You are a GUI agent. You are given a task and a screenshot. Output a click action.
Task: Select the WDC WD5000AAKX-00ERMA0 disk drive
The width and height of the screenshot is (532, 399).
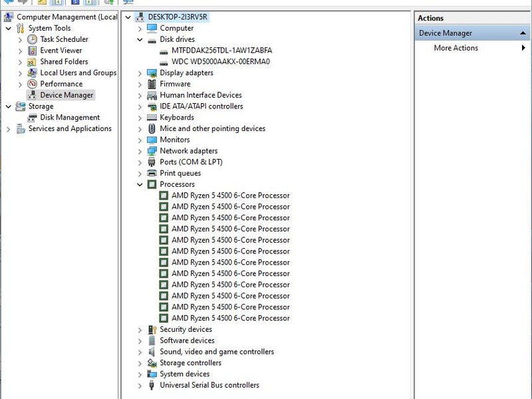click(x=221, y=62)
